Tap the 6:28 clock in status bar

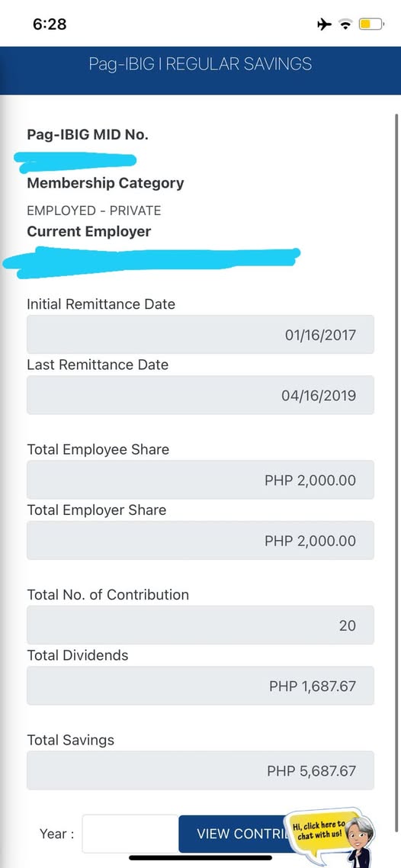click(x=50, y=24)
